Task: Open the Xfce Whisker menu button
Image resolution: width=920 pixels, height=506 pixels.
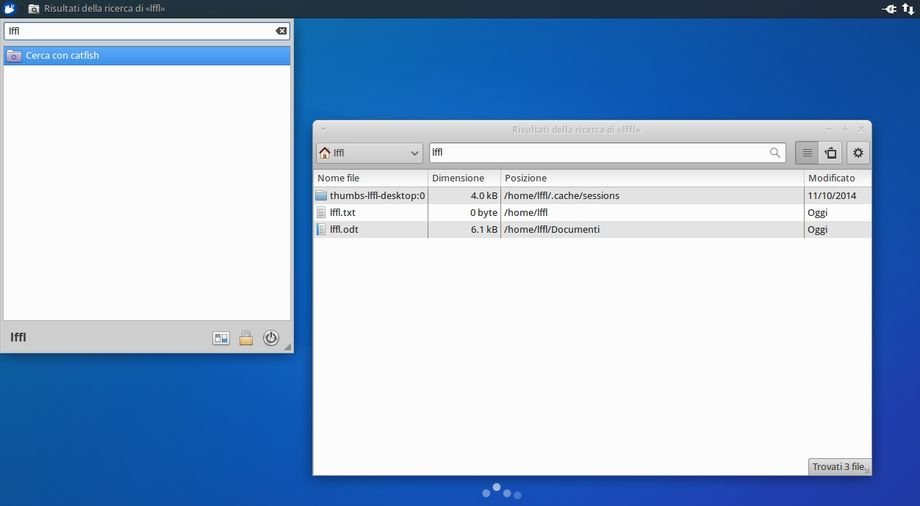Action: click(10, 8)
